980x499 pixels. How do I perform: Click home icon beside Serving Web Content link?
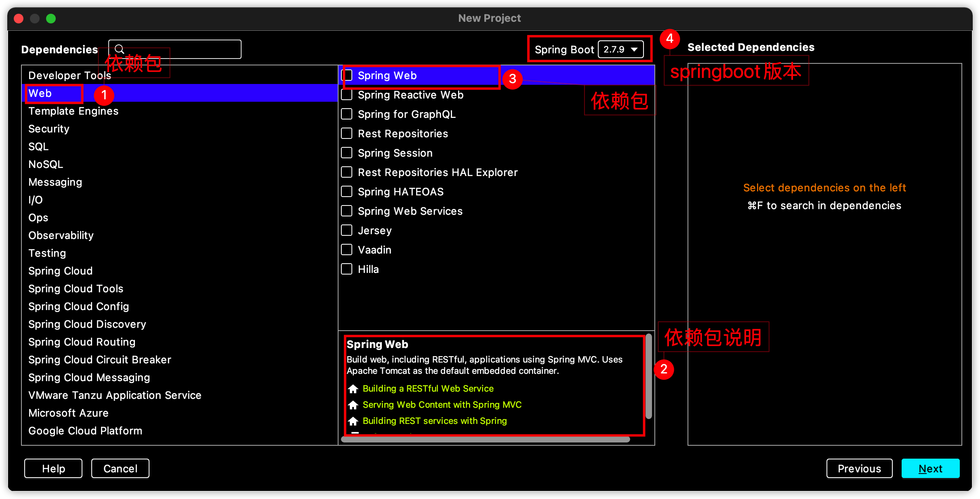pyautogui.click(x=353, y=405)
